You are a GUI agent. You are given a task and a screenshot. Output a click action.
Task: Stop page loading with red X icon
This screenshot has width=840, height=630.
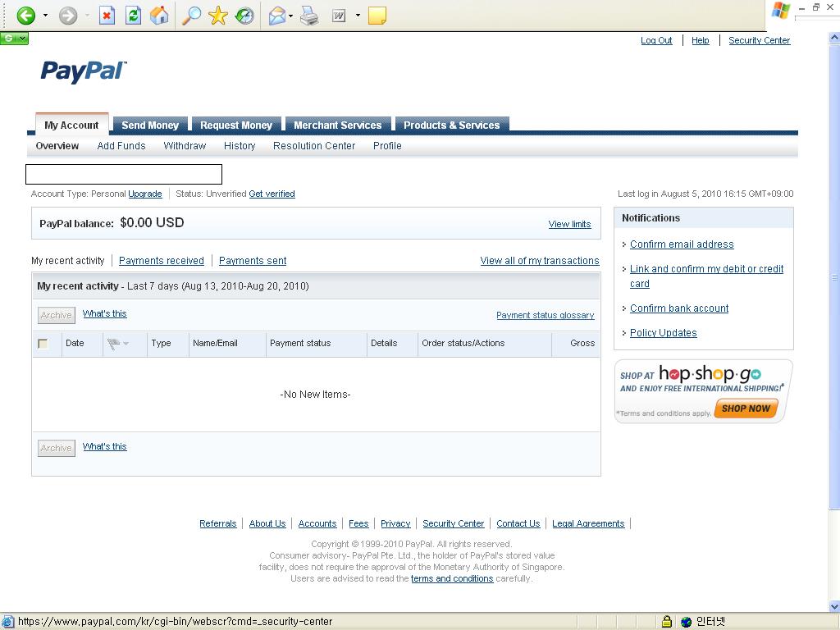pyautogui.click(x=107, y=16)
